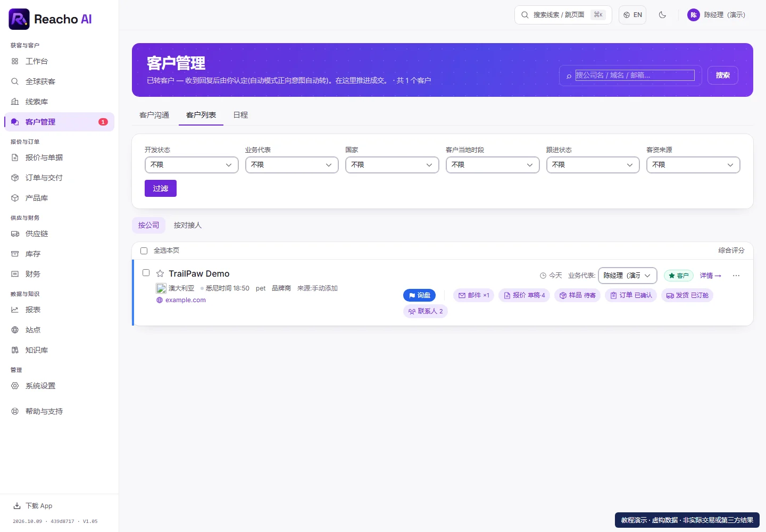The width and height of the screenshot is (766, 532).
Task: Switch to the 客户沟通 tab
Action: tap(154, 115)
